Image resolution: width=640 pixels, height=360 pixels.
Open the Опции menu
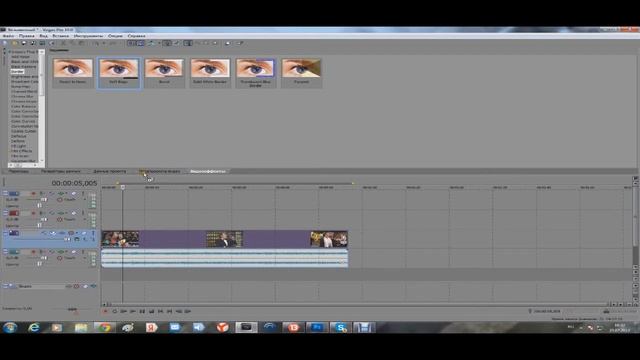[116, 36]
